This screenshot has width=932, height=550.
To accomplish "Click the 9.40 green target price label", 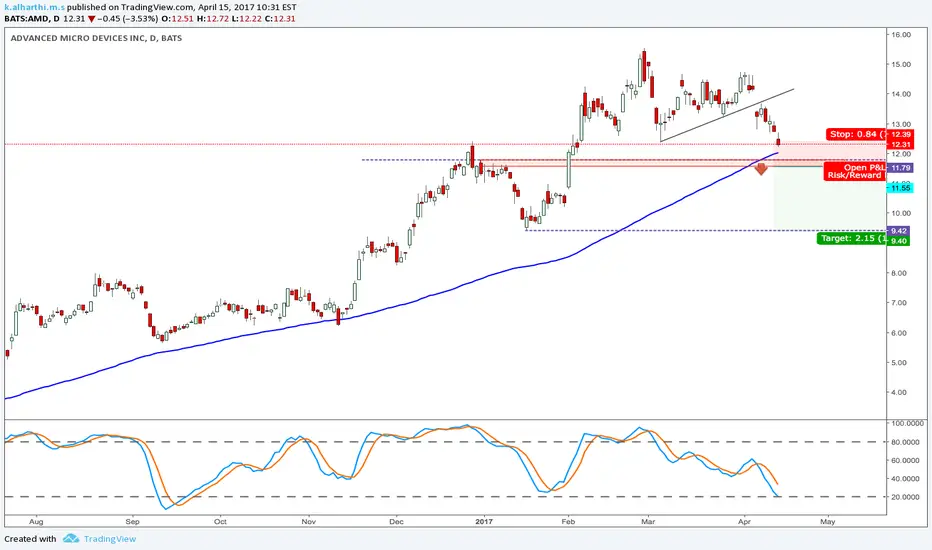I will click(x=899, y=241).
